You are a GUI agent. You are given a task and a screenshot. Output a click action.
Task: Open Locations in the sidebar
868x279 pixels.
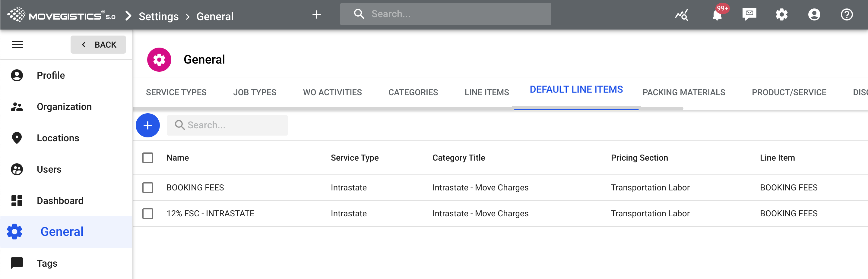point(58,138)
